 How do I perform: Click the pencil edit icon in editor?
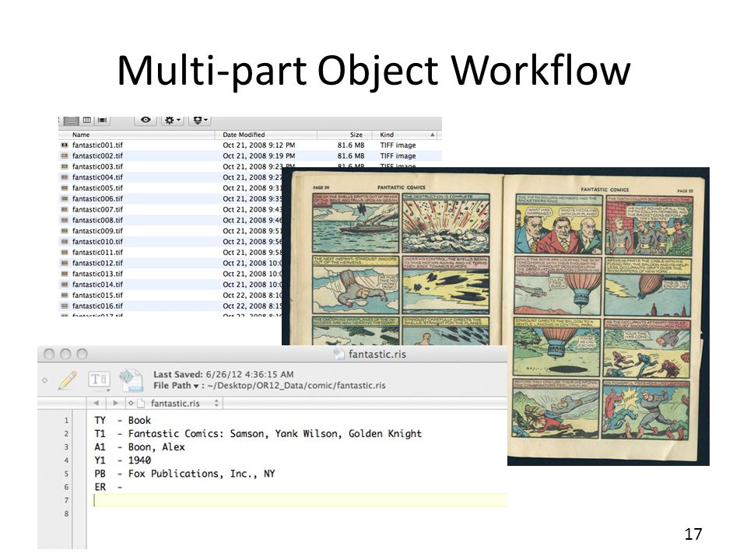click(68, 380)
